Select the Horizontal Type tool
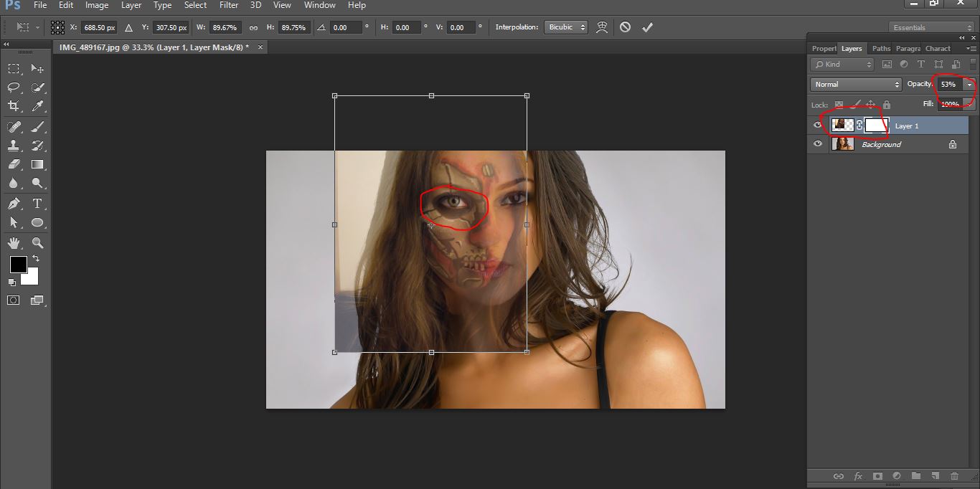This screenshot has height=489, width=980. 37,204
